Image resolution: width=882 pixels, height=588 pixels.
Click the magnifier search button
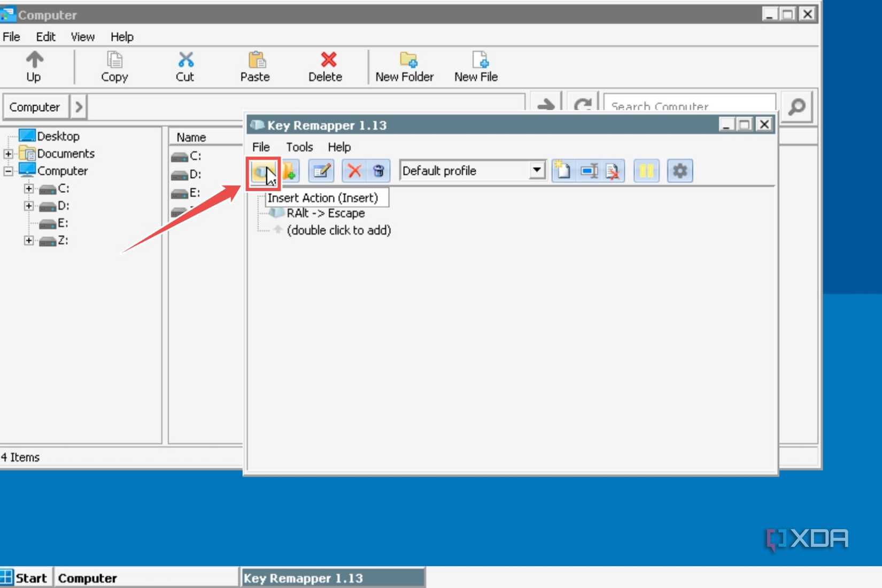[x=797, y=106]
